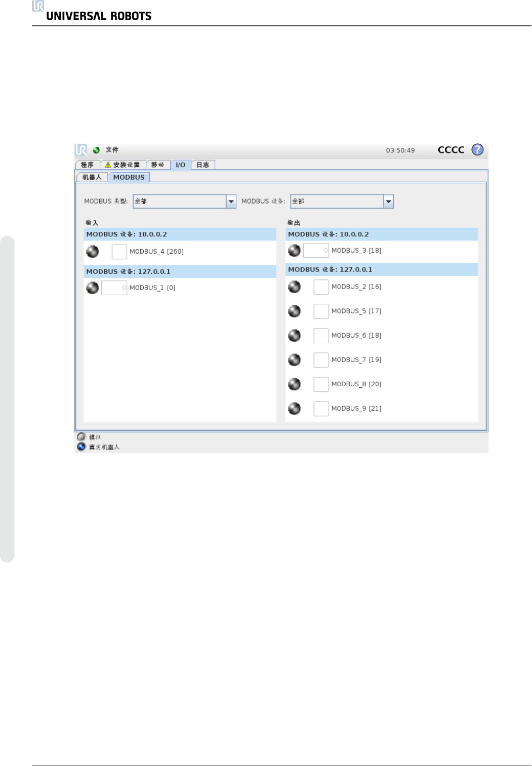Switch to the 移动 tab
This screenshot has height=766, width=532.
point(157,165)
